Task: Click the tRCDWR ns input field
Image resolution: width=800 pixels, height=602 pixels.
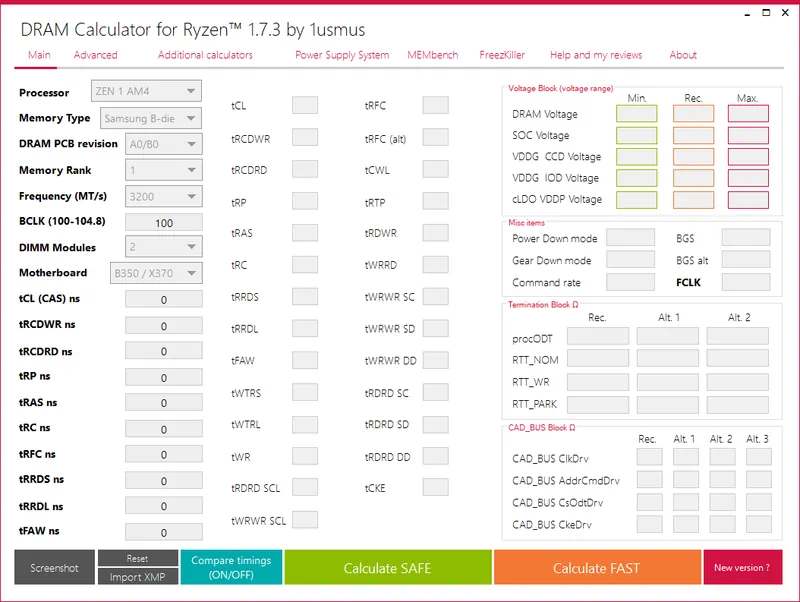Action: click(164, 325)
